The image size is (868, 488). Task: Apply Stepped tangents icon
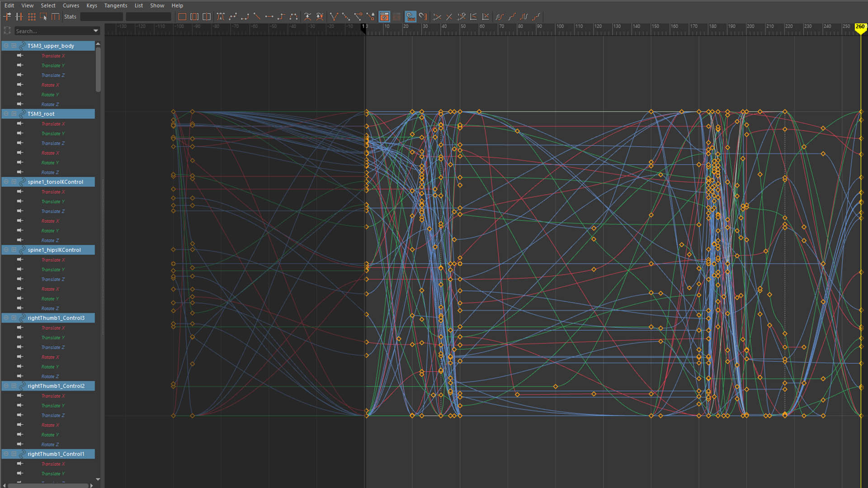tap(281, 17)
